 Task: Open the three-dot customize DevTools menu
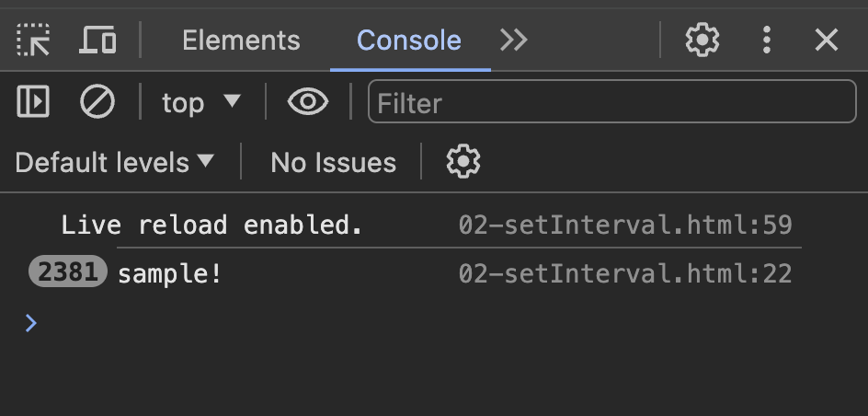(x=766, y=40)
